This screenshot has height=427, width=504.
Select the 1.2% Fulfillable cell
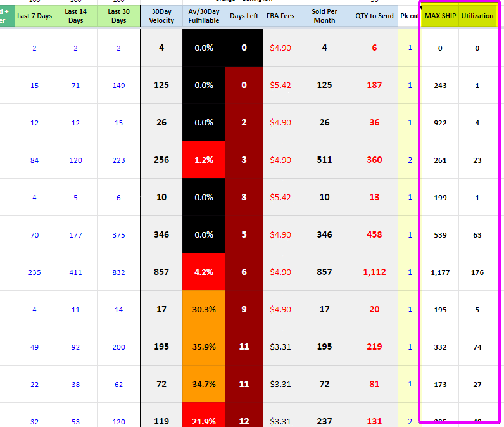[204, 160]
